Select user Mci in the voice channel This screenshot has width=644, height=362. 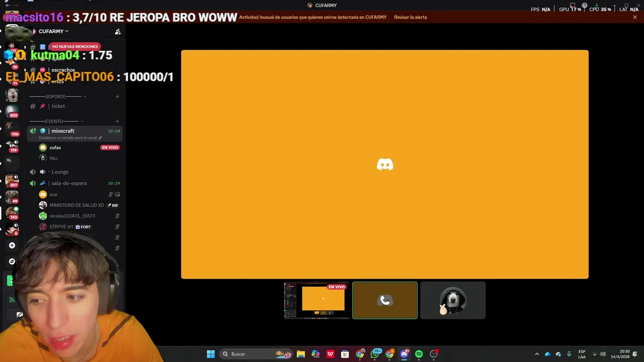pyautogui.click(x=53, y=158)
